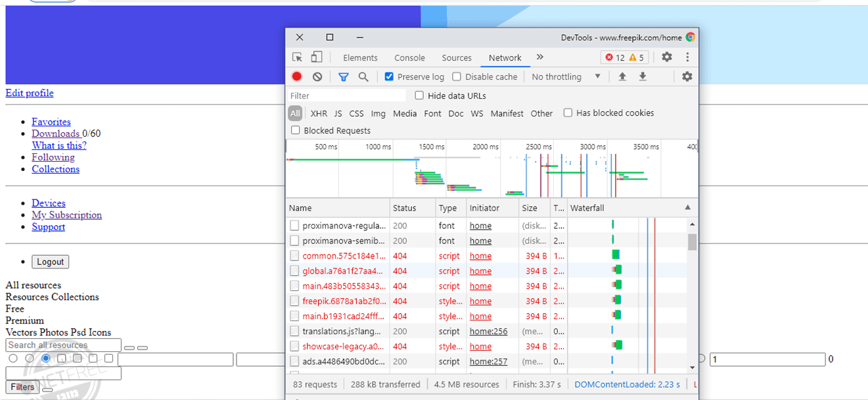Click the Filter text input field

tap(347, 96)
